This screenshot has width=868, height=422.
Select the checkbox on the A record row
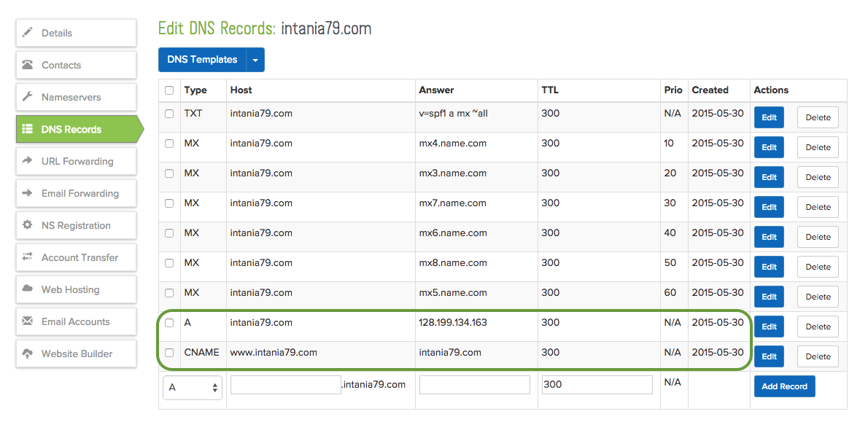click(169, 322)
